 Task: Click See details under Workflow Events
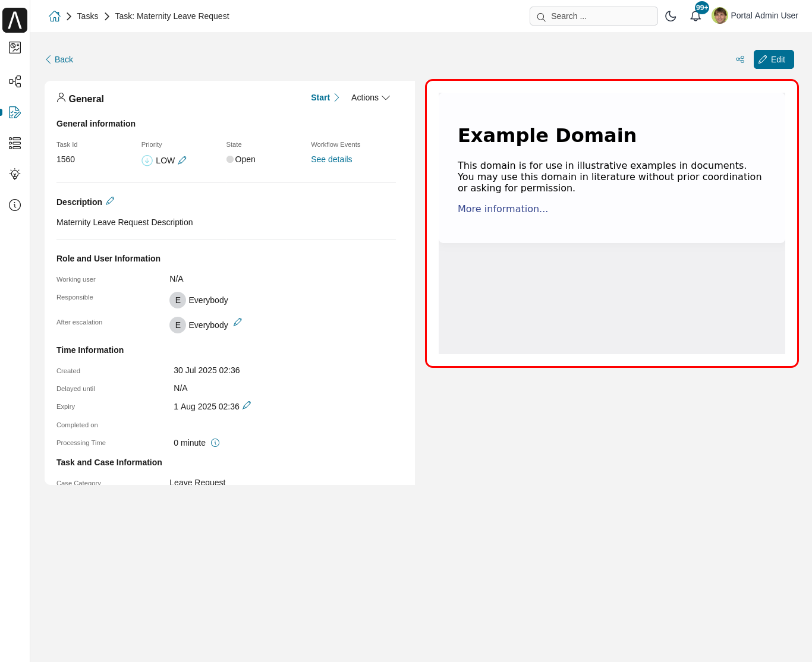pos(331,159)
